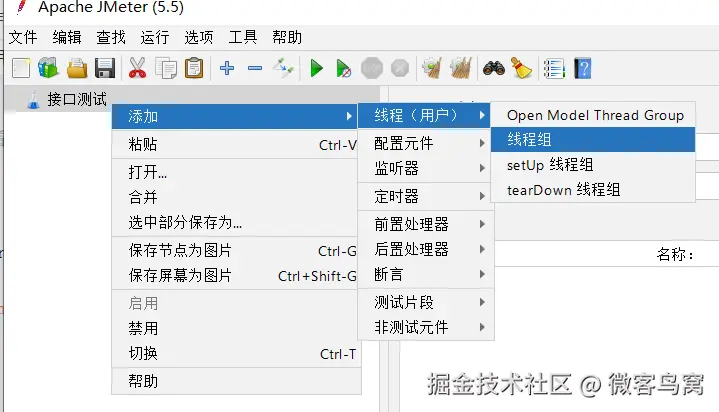Open the 选项 menu
Screen dimensions: 719x412
tap(199, 37)
